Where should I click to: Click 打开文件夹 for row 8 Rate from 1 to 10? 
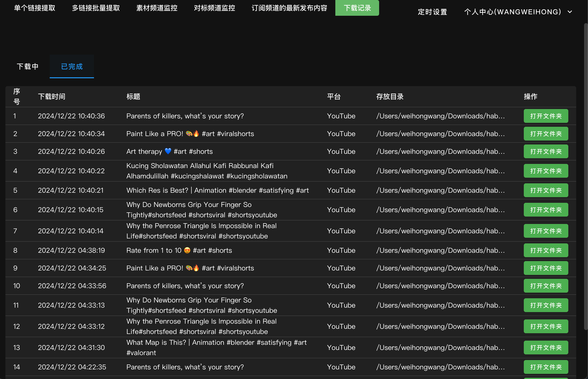(546, 250)
